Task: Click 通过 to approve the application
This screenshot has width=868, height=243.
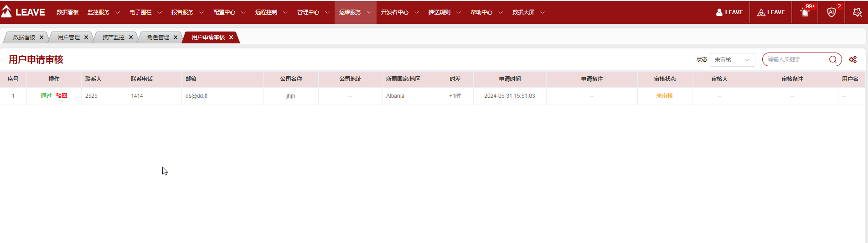Action: pyautogui.click(x=46, y=96)
